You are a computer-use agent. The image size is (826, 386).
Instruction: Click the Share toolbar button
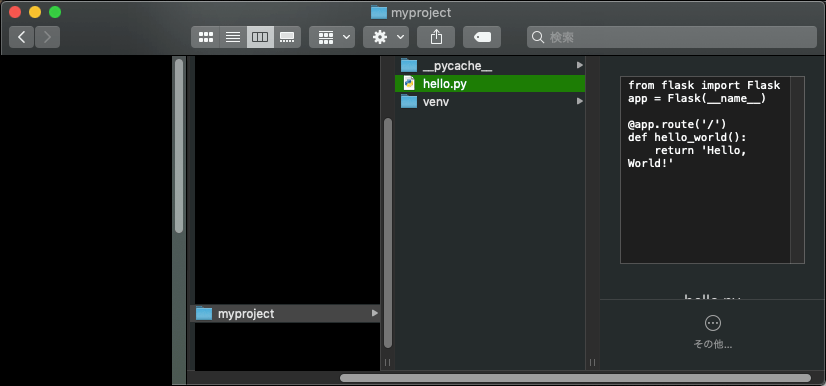tap(436, 37)
